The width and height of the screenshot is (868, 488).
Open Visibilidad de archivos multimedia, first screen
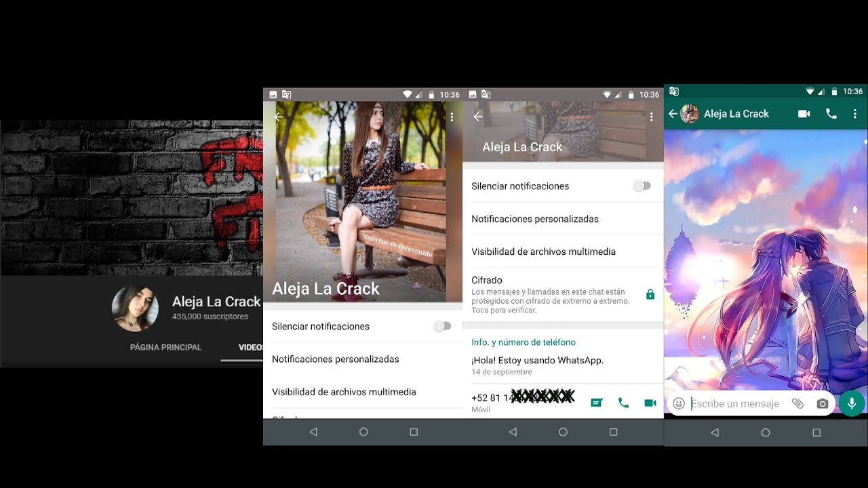[363, 392]
